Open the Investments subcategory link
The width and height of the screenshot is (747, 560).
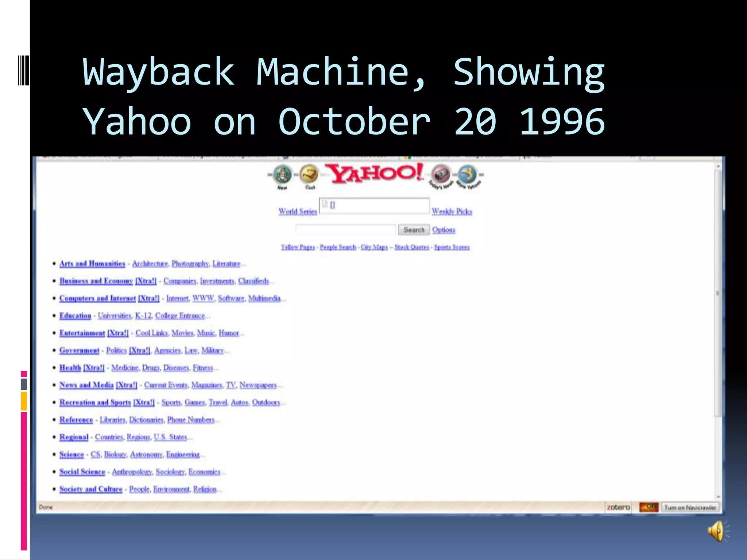pyautogui.click(x=217, y=281)
